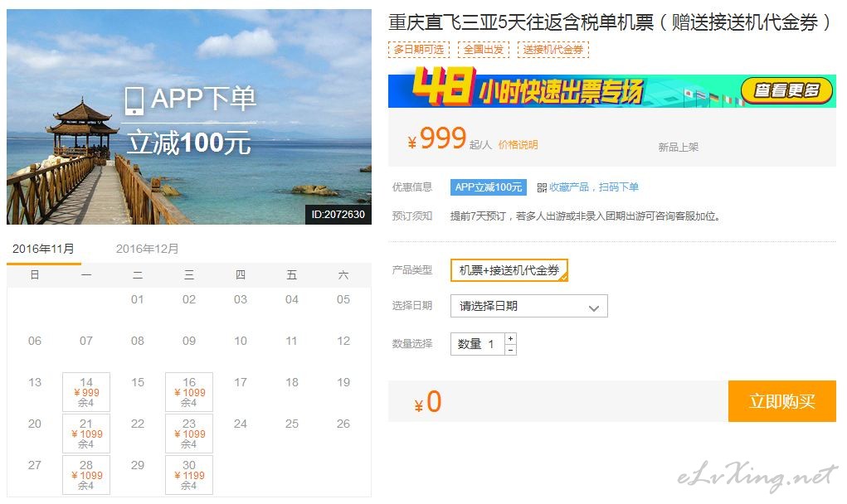Click calendar date 22
The image size is (847, 504).
[x=138, y=424]
